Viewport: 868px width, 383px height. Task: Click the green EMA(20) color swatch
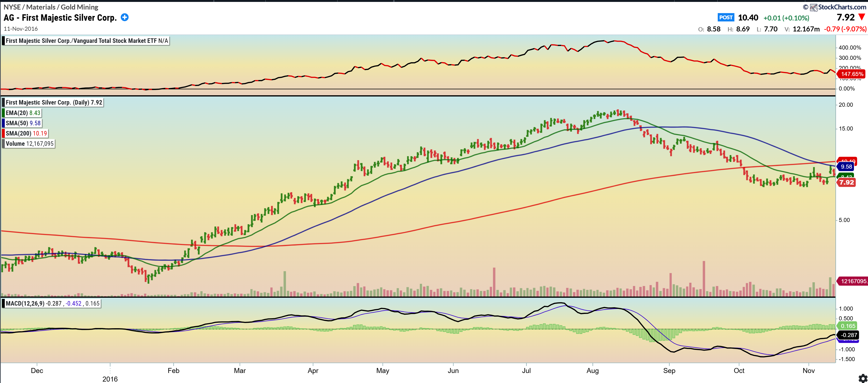(3, 113)
